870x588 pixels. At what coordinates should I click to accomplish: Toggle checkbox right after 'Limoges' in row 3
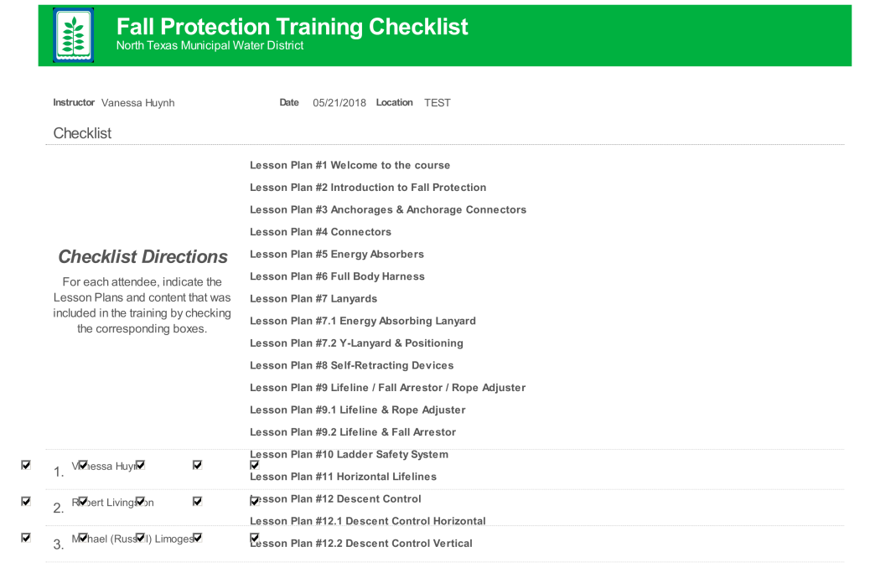(197, 538)
